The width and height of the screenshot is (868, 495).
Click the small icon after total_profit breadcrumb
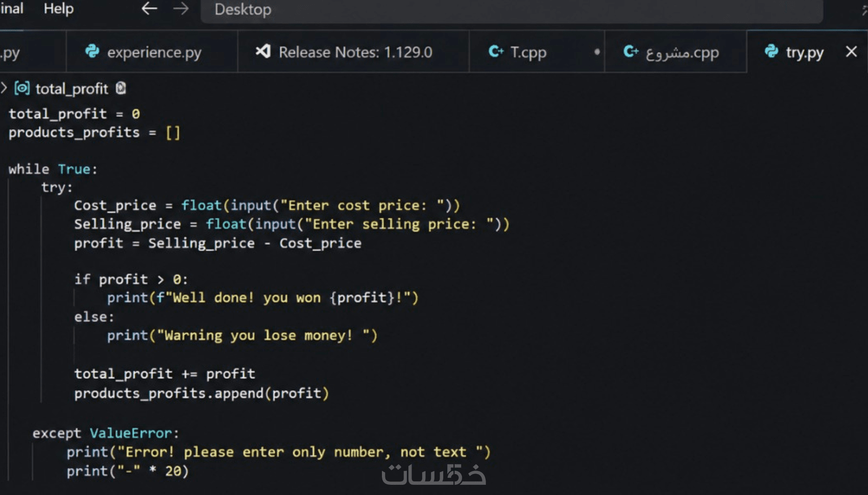[x=120, y=88]
